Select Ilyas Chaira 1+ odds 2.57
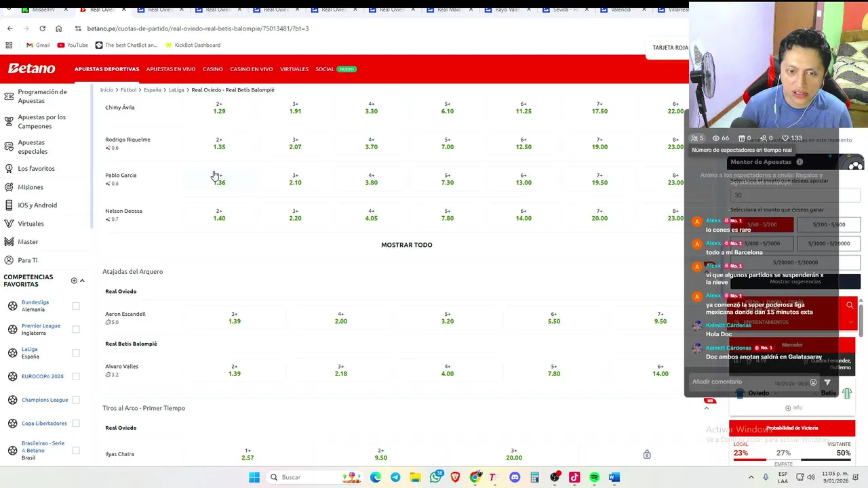868x488 pixels. coord(248,454)
